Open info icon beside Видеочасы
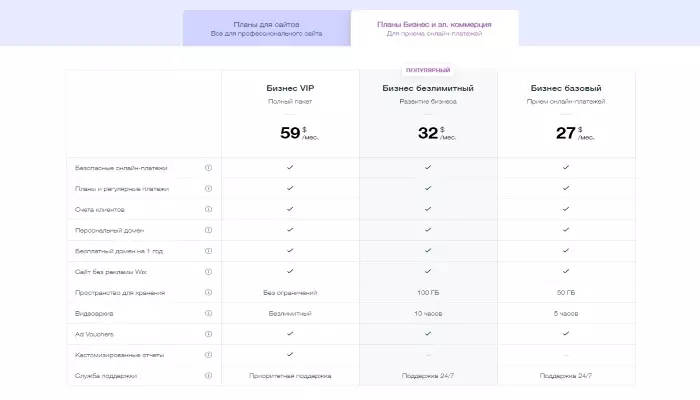Image resolution: width=700 pixels, height=400 pixels. point(208,313)
